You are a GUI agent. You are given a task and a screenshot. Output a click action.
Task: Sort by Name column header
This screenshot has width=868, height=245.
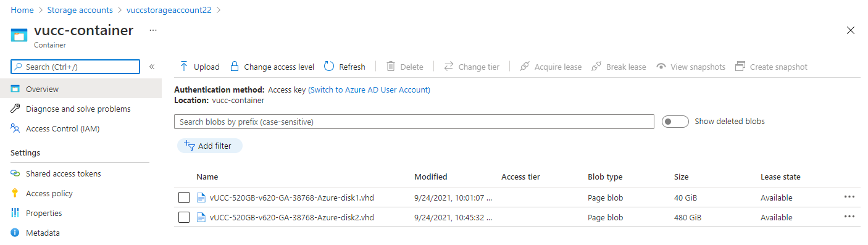coord(207,176)
